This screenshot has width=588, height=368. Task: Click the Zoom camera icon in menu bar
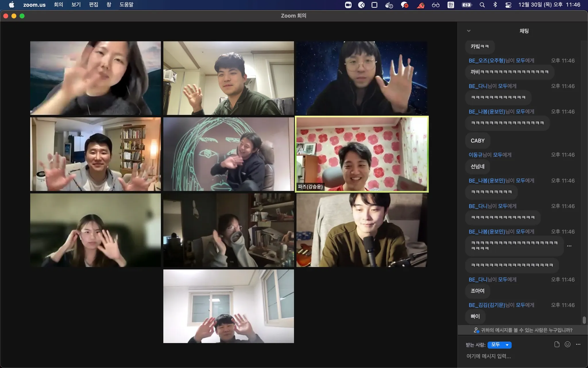click(348, 5)
